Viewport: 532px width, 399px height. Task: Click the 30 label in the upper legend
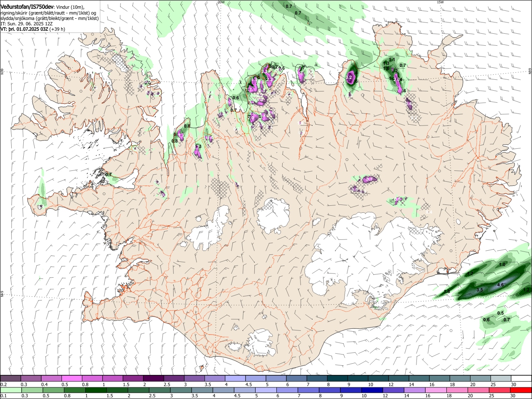(514, 384)
